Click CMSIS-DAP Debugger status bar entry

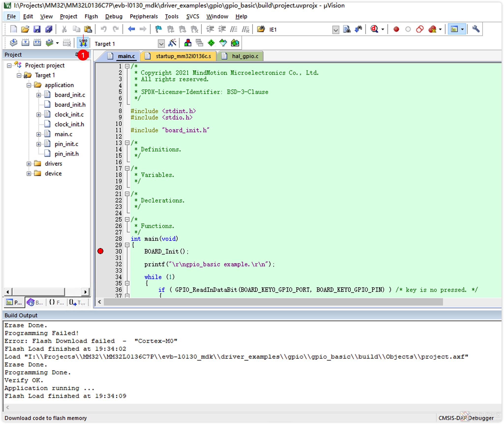pos(466,418)
